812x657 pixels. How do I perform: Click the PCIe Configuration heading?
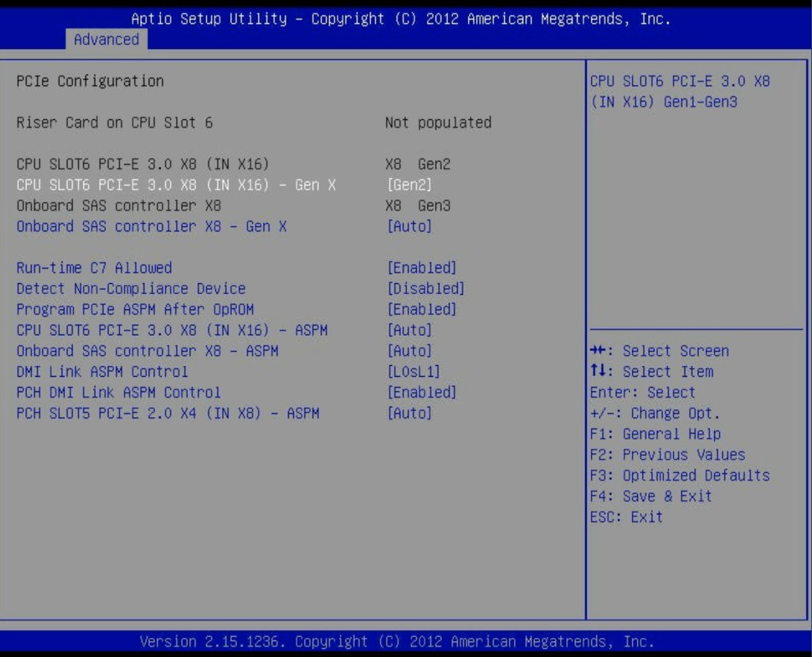point(90,80)
